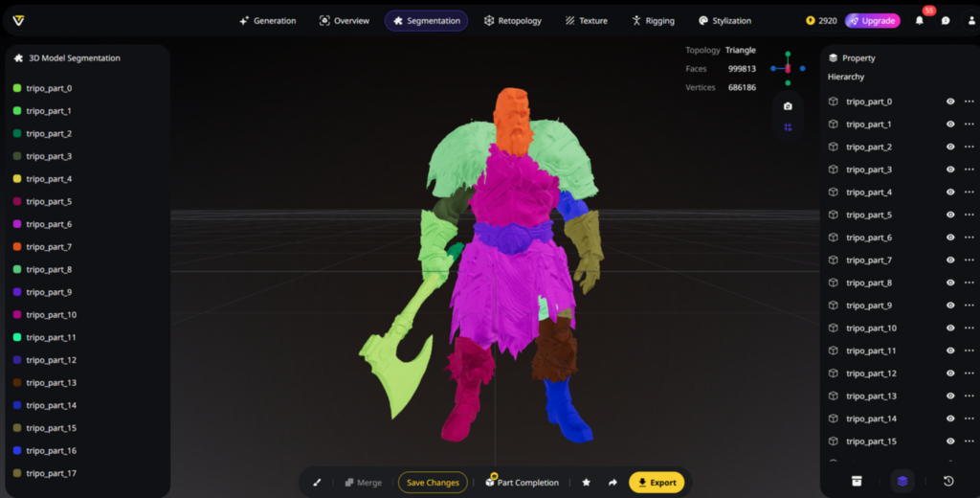
Task: Click the star favorite icon
Action: 587,483
